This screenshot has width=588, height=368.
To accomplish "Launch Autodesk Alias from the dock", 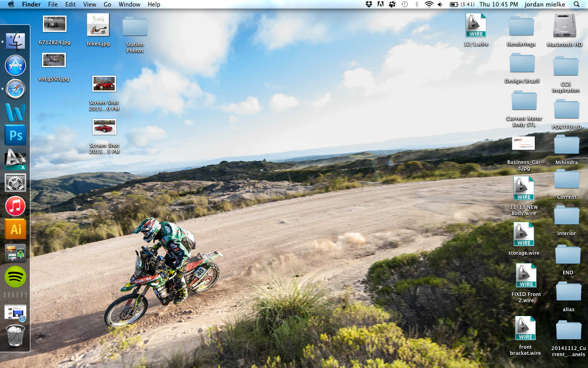I will [16, 159].
